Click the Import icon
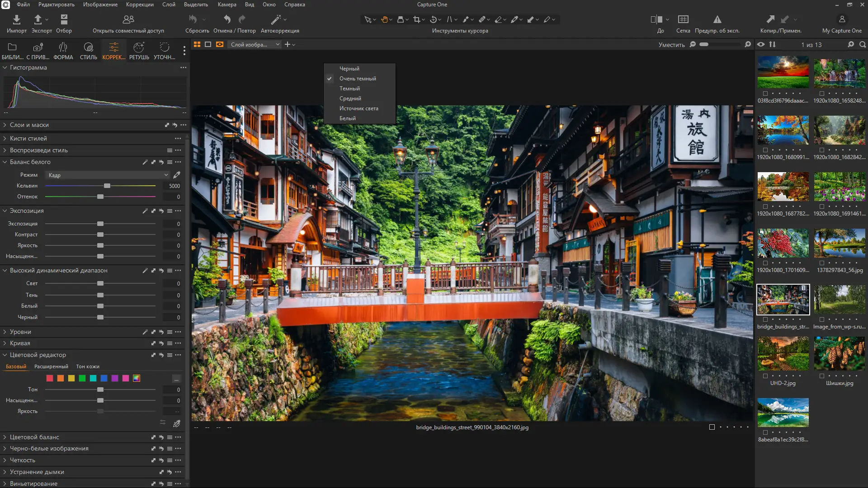The image size is (868, 488). pyautogui.click(x=16, y=19)
